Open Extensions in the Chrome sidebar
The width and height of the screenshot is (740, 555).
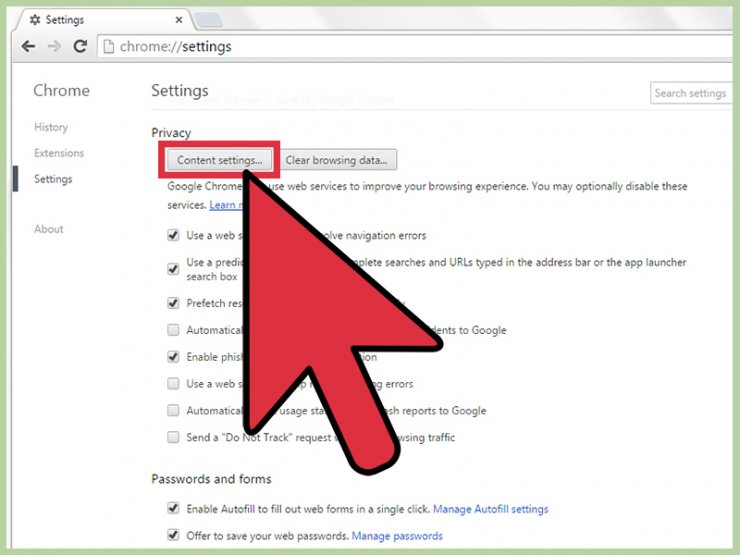point(59,153)
